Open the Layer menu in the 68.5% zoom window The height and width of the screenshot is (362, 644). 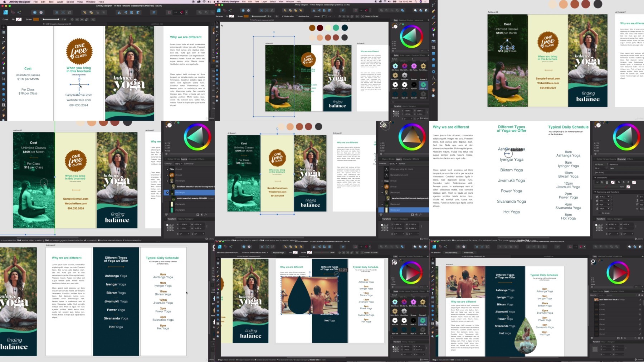[60, 2]
